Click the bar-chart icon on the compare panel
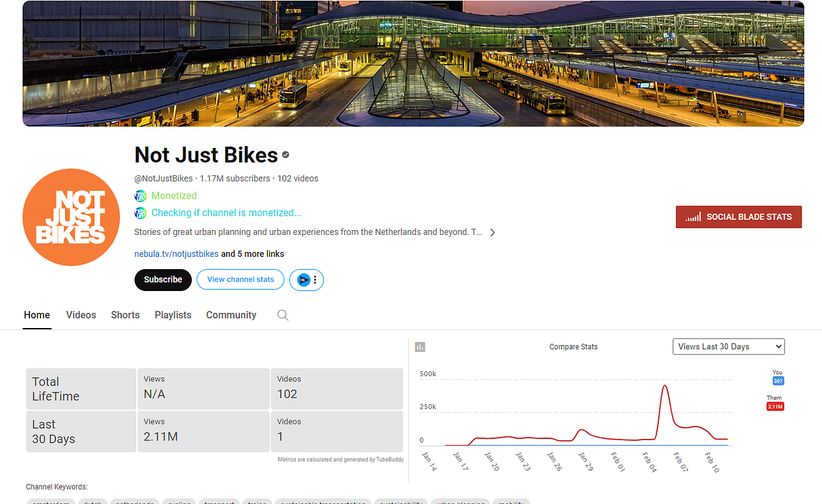 click(420, 346)
